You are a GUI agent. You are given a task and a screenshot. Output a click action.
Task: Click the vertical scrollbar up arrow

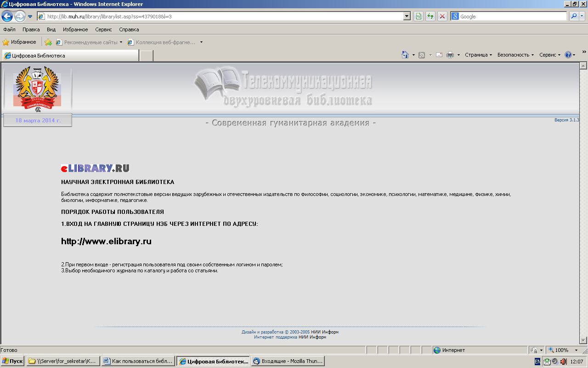click(583, 66)
